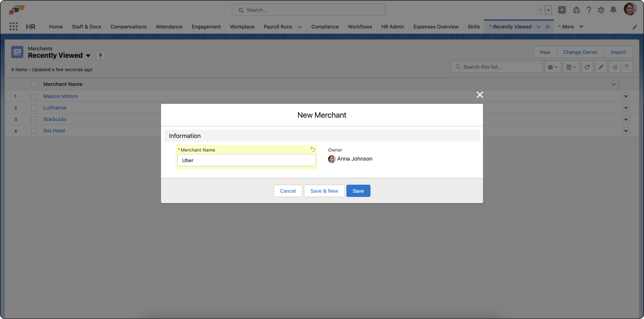The image size is (644, 319).
Task: Open the row actions menu for Lufthansa
Action: (626, 108)
